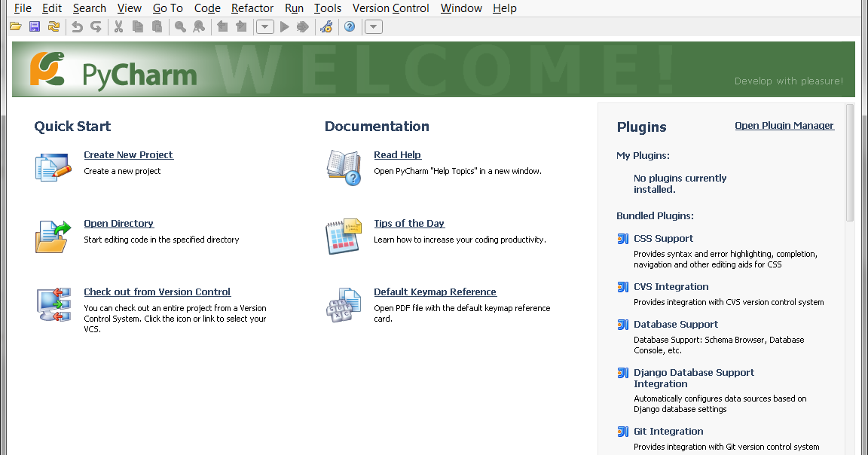The width and height of the screenshot is (868, 455).
Task: Click the Tips of the Day link
Action: pos(409,224)
